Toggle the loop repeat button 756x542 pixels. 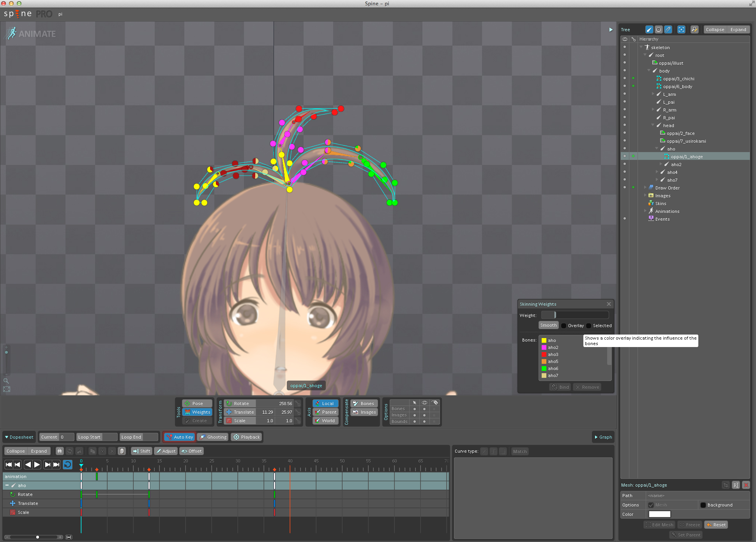point(67,464)
